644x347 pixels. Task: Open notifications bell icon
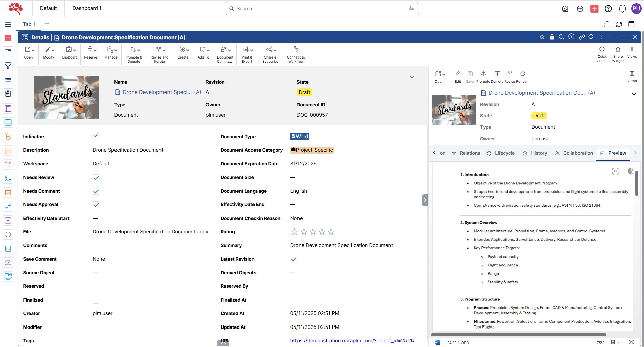tap(622, 9)
